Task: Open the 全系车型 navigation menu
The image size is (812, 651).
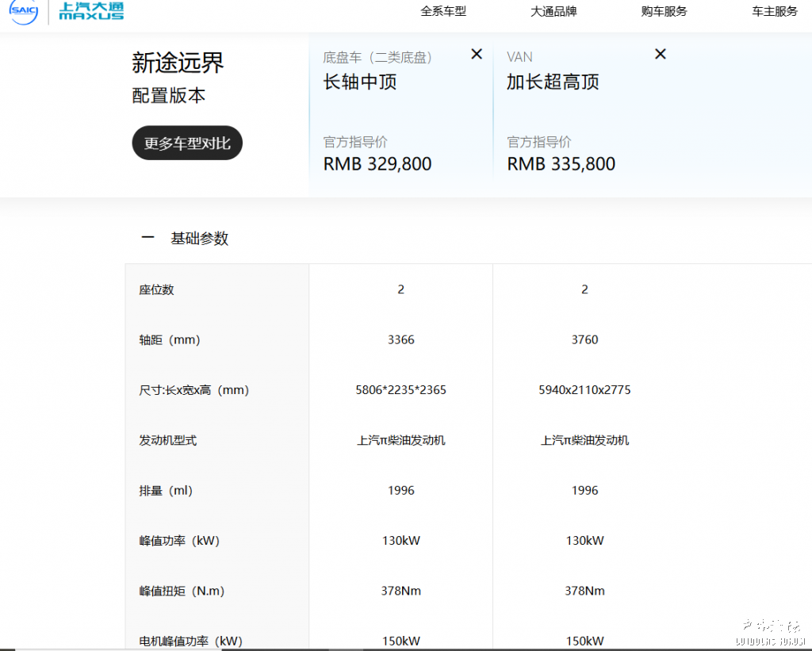Action: pyautogui.click(x=443, y=11)
